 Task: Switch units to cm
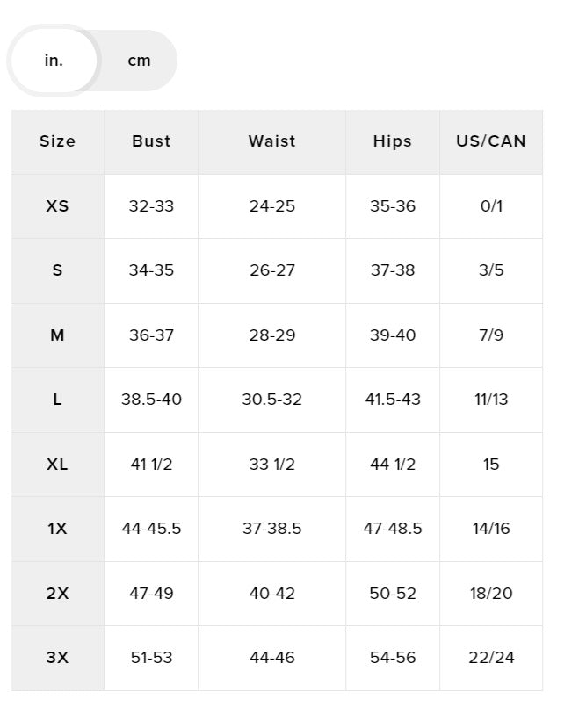(x=139, y=61)
